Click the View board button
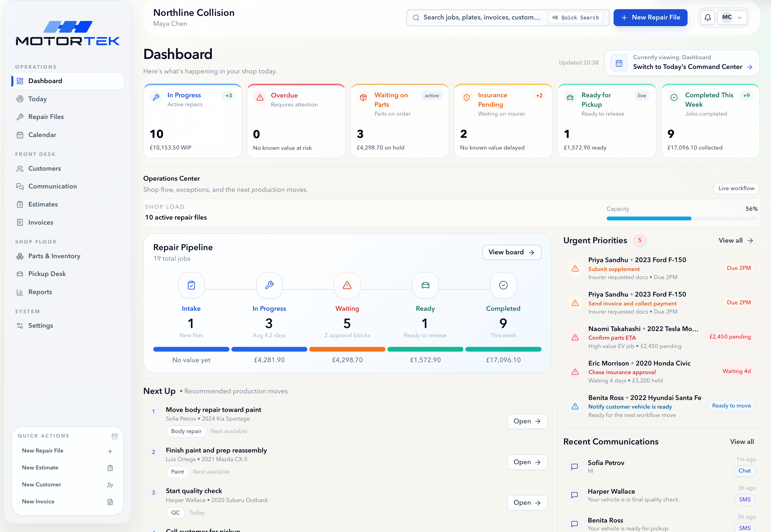The image size is (771, 532). point(511,252)
